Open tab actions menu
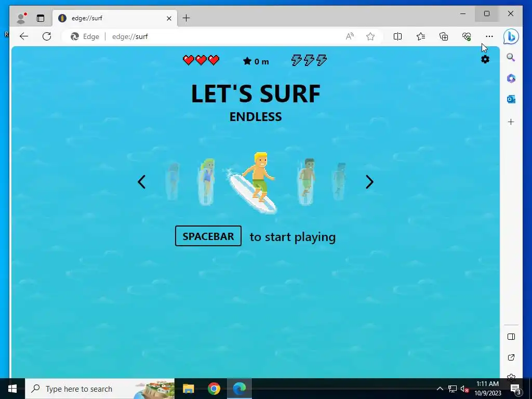The image size is (532, 399). click(41, 18)
